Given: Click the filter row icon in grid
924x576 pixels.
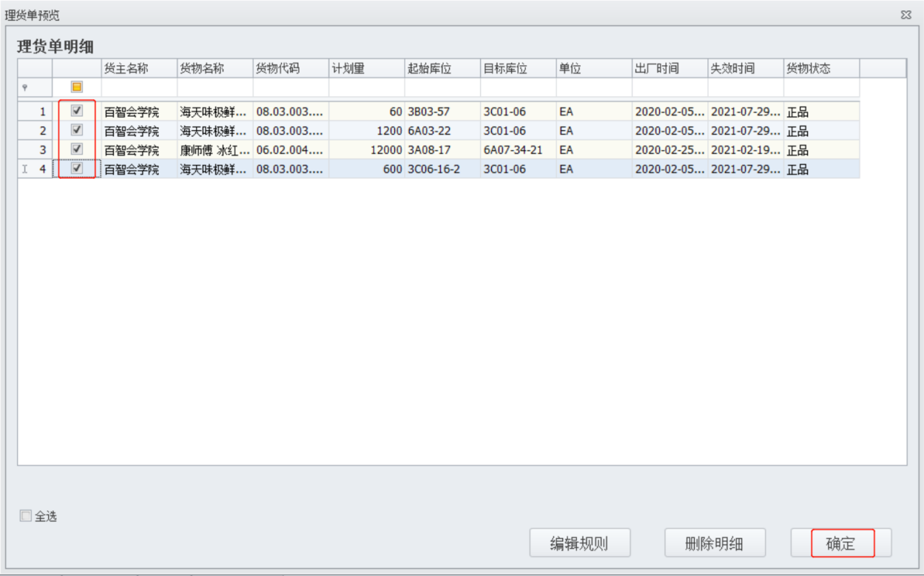Looking at the screenshot, I should click(24, 87).
